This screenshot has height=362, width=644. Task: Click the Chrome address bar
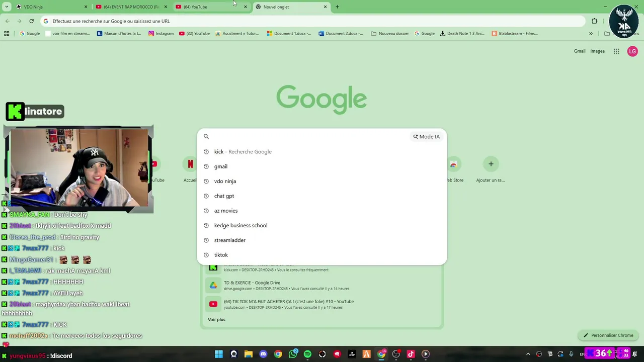tap(312, 21)
